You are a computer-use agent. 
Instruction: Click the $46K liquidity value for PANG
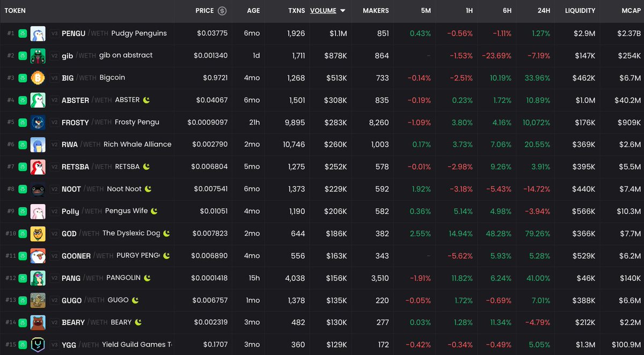pyautogui.click(x=586, y=278)
